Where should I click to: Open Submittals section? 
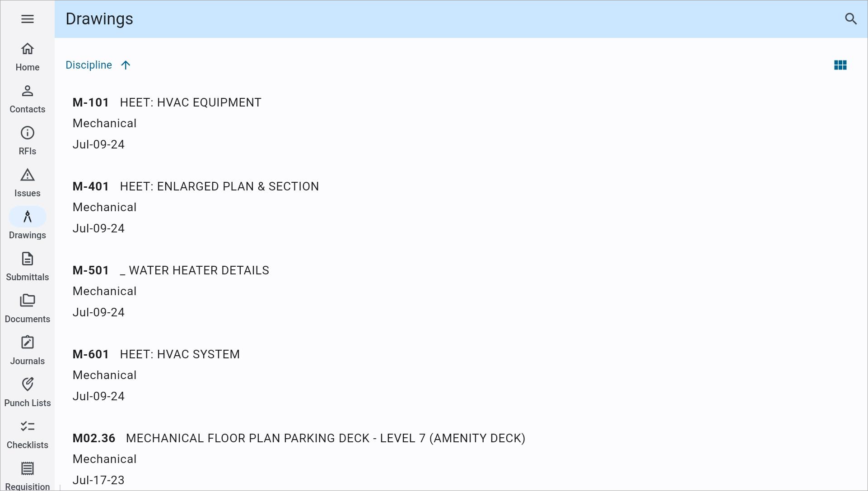pos(28,266)
